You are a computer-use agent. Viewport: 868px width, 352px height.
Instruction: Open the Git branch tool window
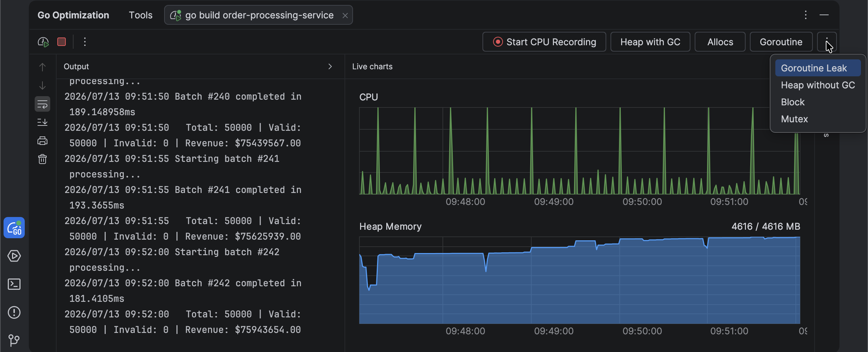pyautogui.click(x=14, y=340)
